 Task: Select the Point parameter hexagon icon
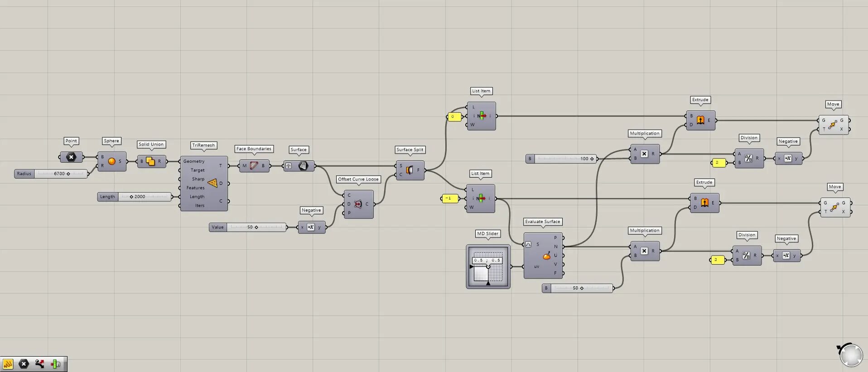pyautogui.click(x=71, y=157)
